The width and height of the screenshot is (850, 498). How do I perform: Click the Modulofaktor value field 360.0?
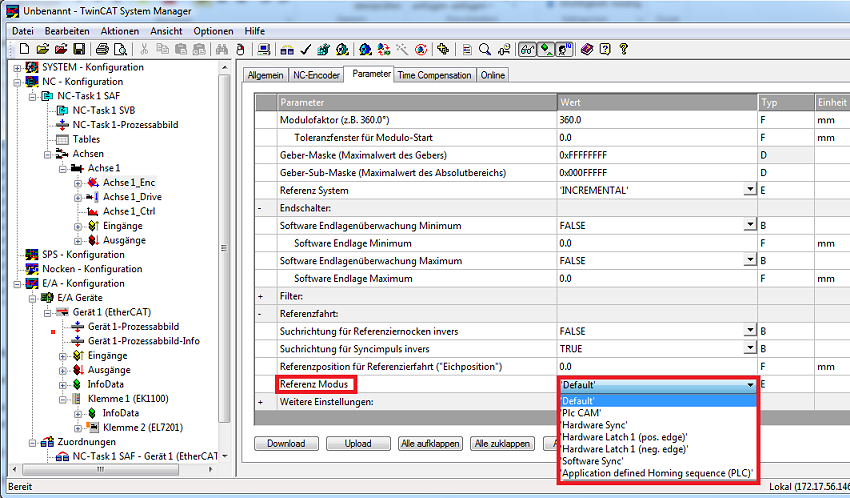[657, 120]
